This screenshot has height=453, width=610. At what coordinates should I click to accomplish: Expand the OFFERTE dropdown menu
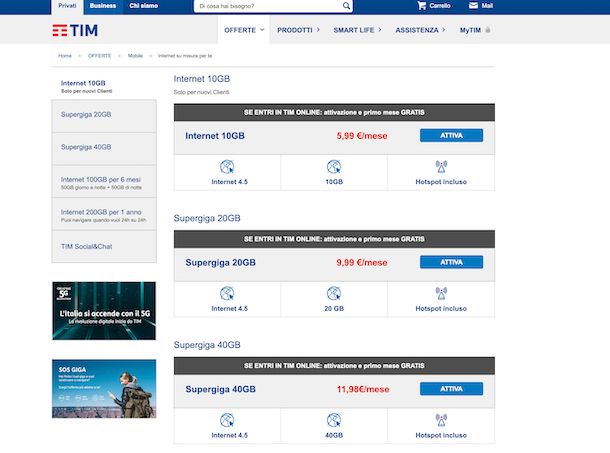tap(244, 30)
